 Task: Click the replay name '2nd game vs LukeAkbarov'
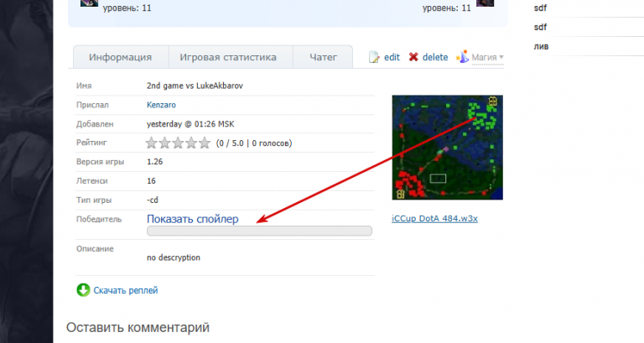pos(195,86)
